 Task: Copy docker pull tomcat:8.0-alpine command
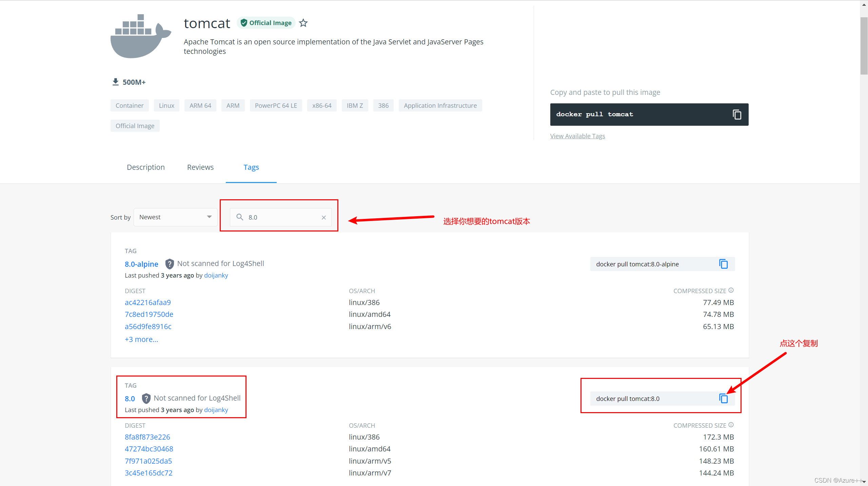click(723, 264)
